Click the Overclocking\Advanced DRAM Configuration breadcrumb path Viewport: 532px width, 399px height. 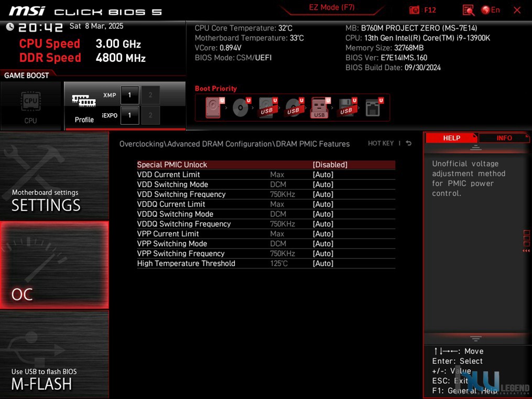coord(234,144)
